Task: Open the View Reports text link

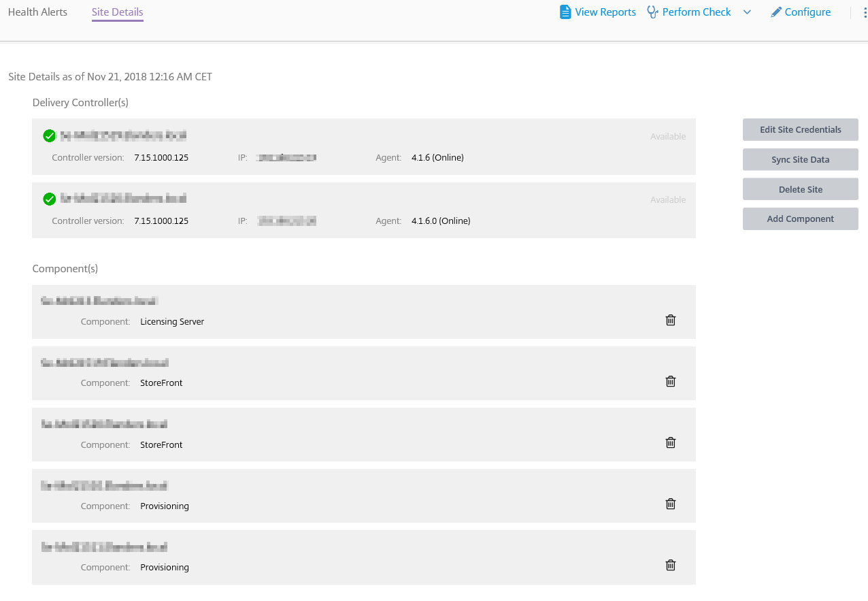Action: [605, 12]
